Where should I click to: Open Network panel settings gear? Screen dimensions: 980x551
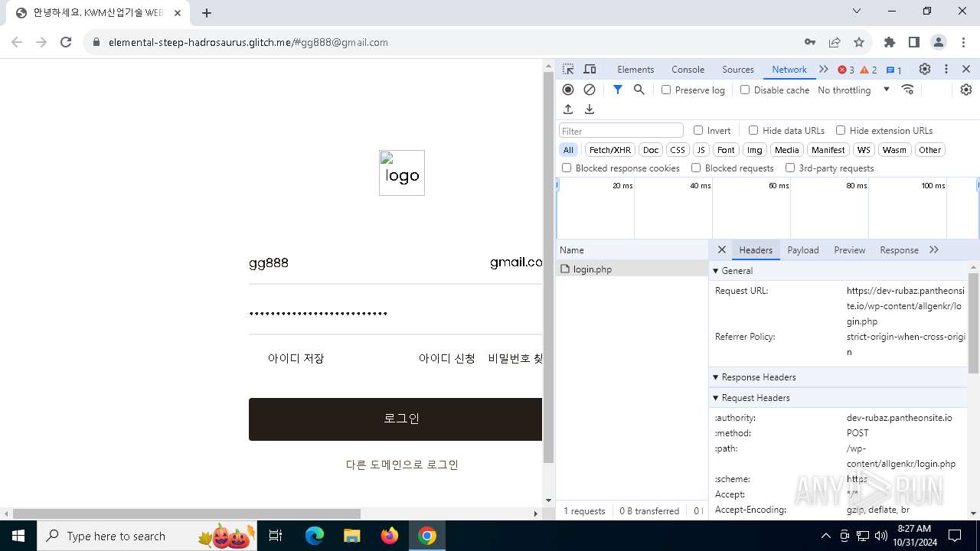pos(966,90)
